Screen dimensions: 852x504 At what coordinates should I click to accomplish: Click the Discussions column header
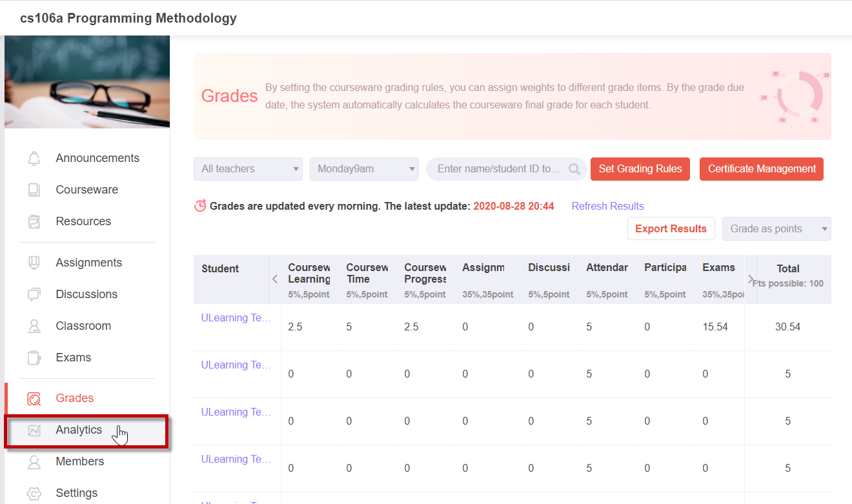click(x=549, y=267)
